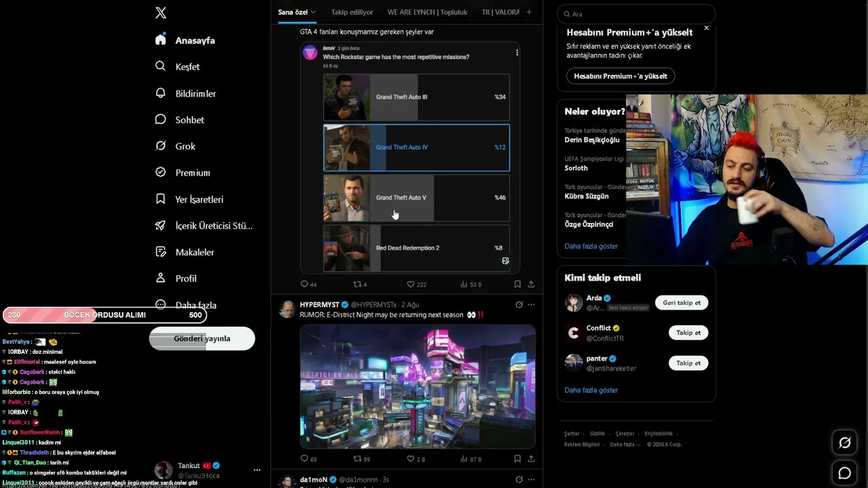Select the Grand Theft Auto V poll option
This screenshot has height=488, width=868.
click(x=416, y=198)
